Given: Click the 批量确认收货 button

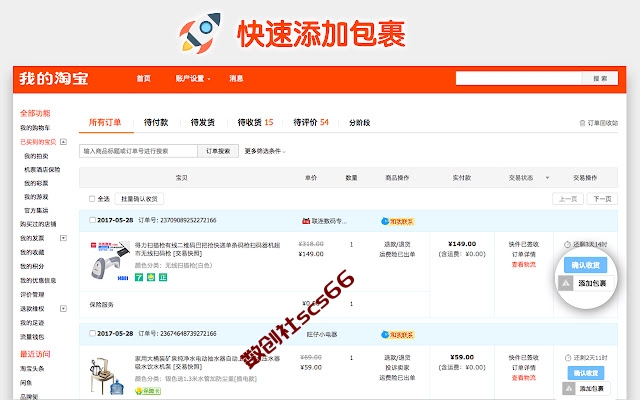Looking at the screenshot, I should click(x=139, y=199).
